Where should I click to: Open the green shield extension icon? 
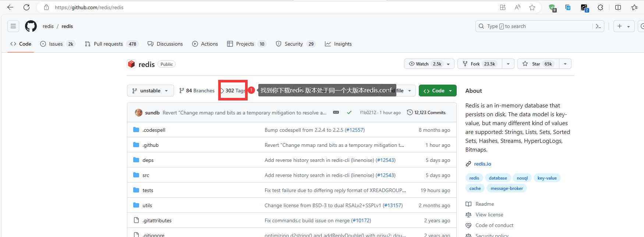(552, 8)
